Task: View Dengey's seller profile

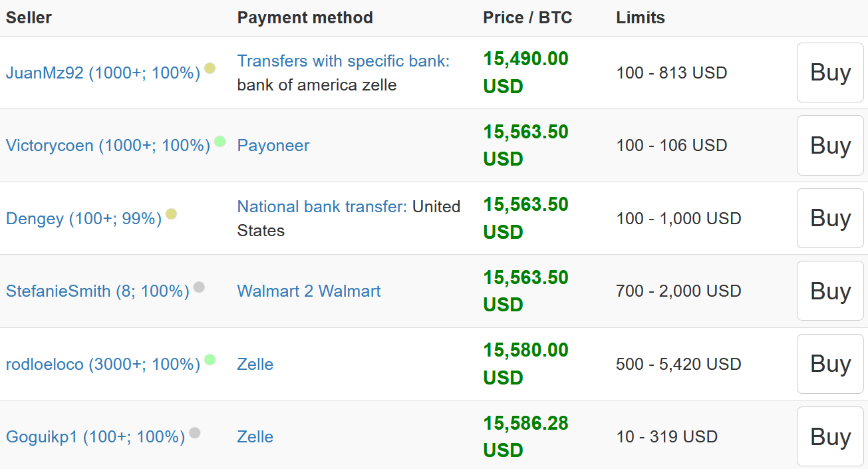Action: 84,219
